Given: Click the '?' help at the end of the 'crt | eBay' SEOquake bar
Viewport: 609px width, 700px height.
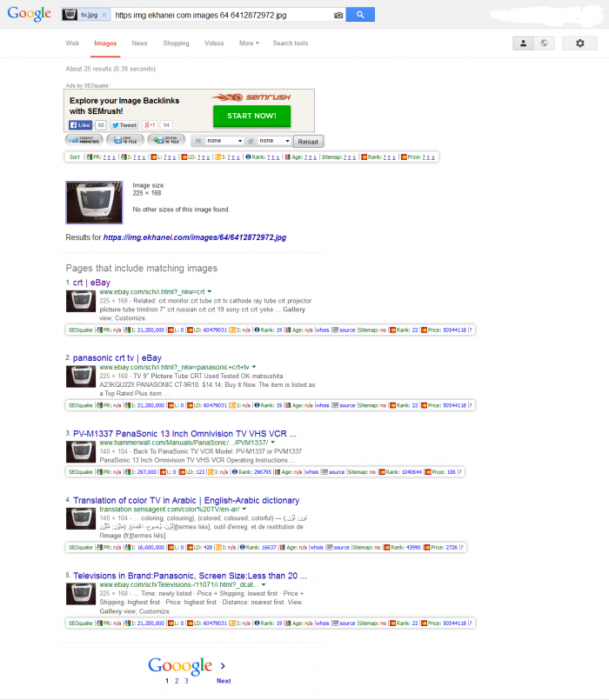Looking at the screenshot, I should (470, 330).
